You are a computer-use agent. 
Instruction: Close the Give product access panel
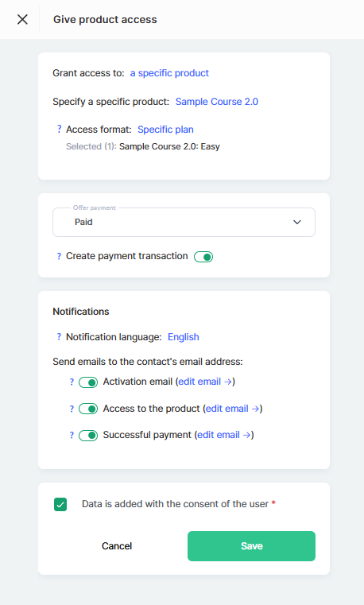pos(22,19)
